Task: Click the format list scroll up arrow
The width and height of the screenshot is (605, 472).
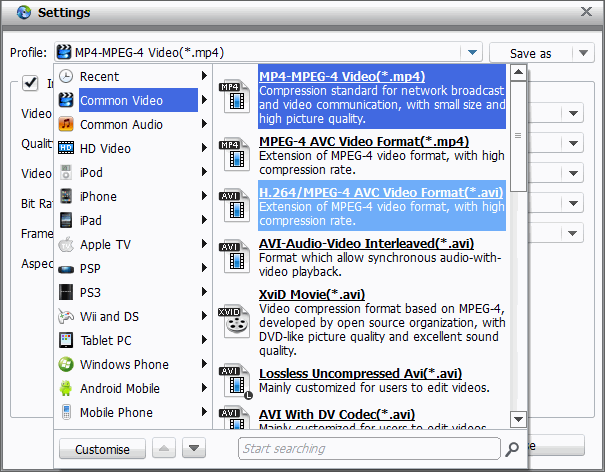Action: tap(518, 72)
